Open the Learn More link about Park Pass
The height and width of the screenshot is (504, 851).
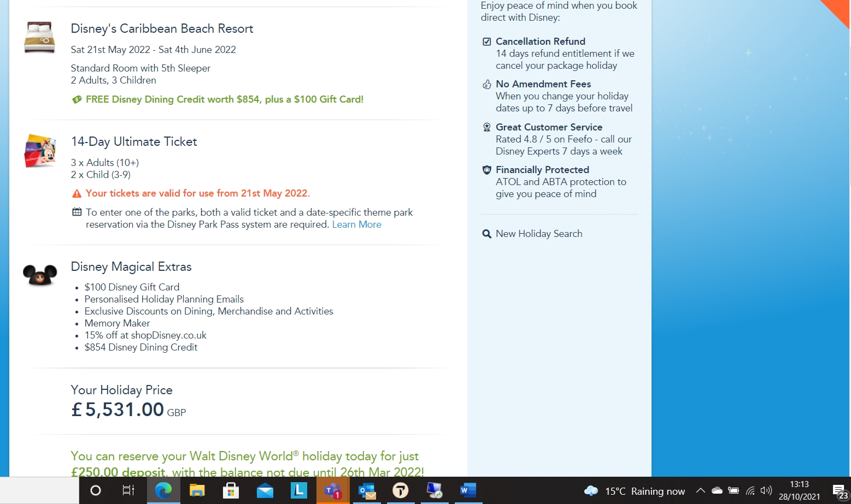356,224
